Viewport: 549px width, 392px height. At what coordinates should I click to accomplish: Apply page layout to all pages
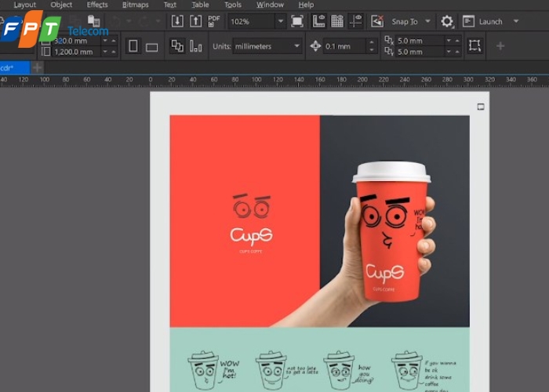click(176, 45)
